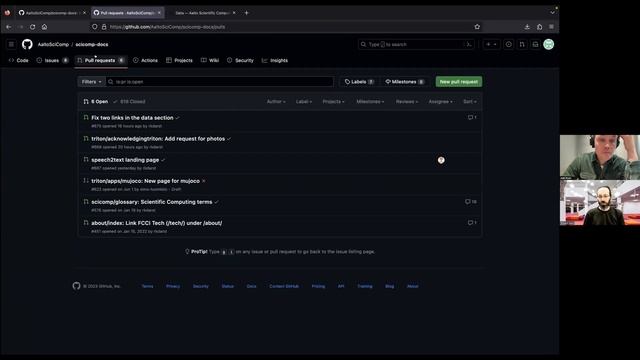Open the Milestones button
The width and height of the screenshot is (640, 360).
coord(404,82)
